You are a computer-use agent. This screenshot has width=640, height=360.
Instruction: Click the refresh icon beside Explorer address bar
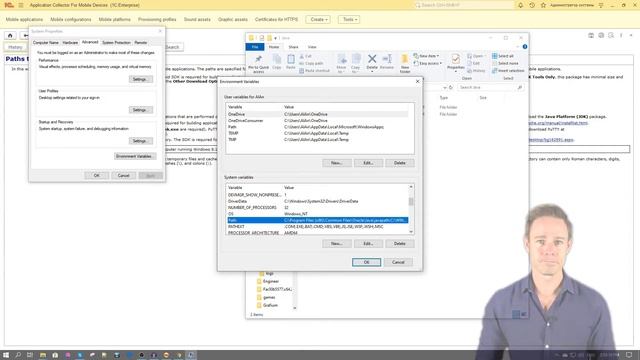[x=451, y=87]
